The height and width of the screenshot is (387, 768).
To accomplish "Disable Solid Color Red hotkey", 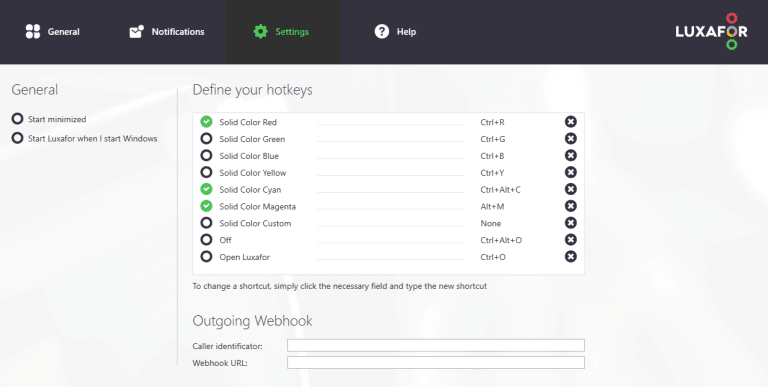I will pyautogui.click(x=206, y=121).
